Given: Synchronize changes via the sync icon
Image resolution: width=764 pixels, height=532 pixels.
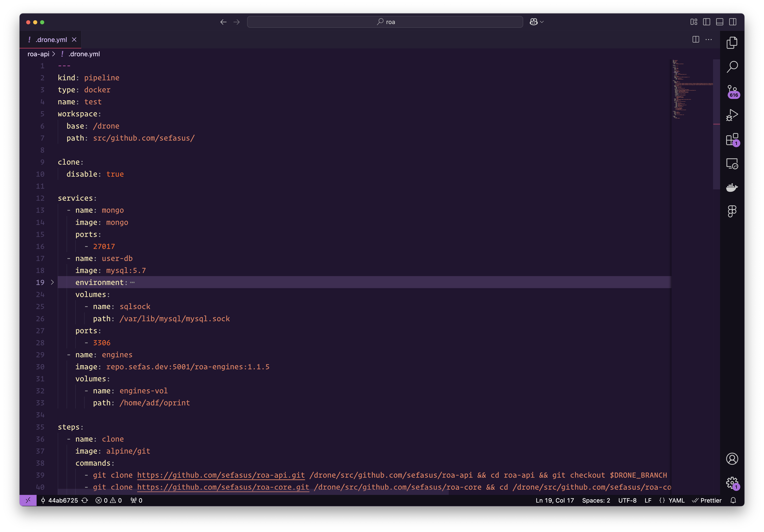Looking at the screenshot, I should point(85,500).
